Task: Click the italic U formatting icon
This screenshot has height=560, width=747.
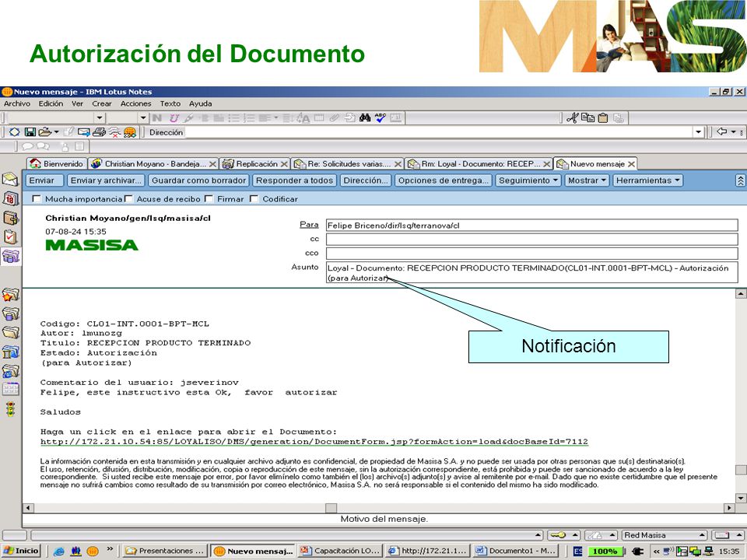Action: point(174,117)
